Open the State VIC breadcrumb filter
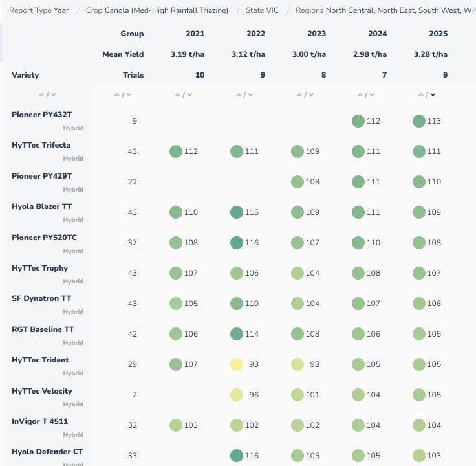 tap(262, 10)
